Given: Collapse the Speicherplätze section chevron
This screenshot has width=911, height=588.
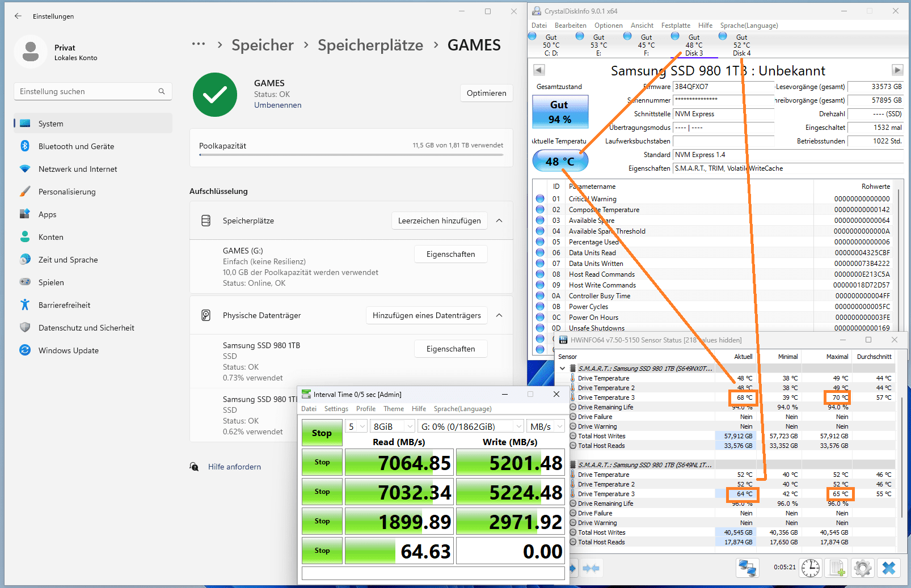Looking at the screenshot, I should point(499,221).
